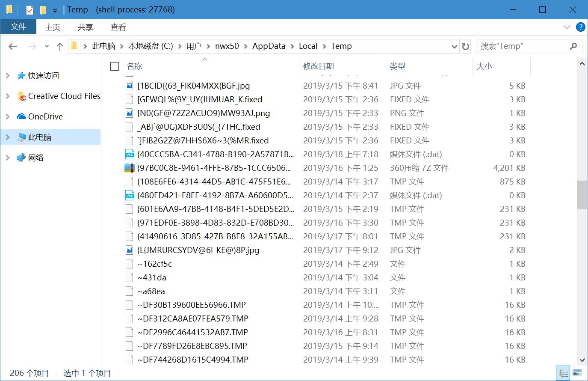Image resolution: width=588 pixels, height=381 pixels.
Task: Click the Back navigation arrow
Action: (x=13, y=46)
